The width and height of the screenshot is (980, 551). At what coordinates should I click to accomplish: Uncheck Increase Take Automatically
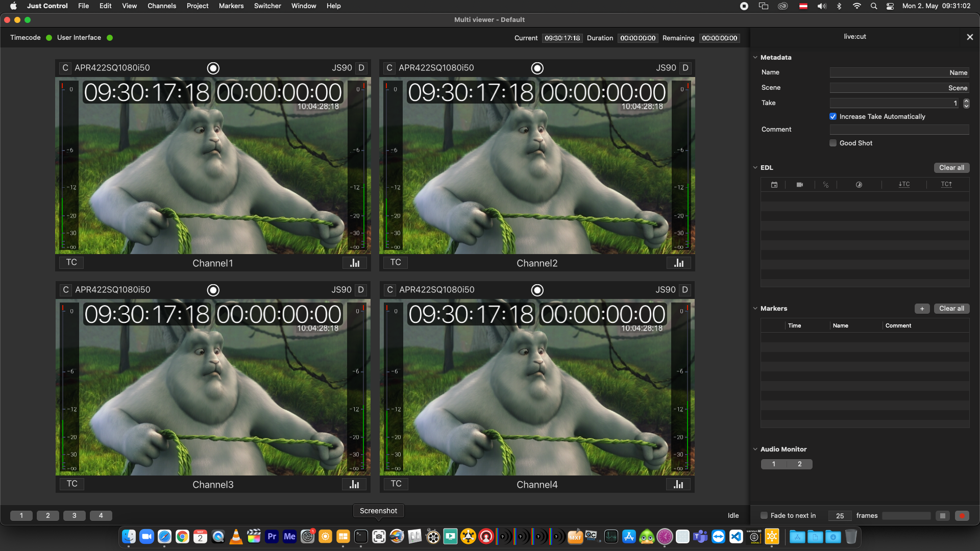(x=833, y=116)
